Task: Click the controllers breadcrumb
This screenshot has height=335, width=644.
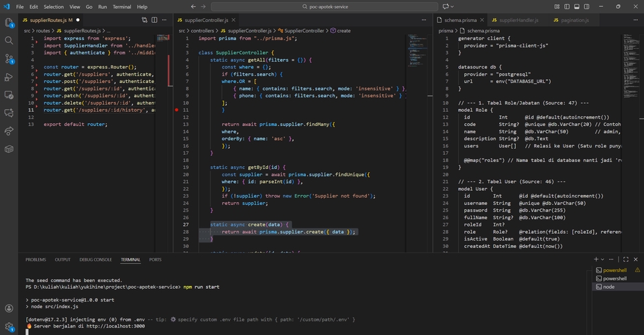Action: coord(203,31)
